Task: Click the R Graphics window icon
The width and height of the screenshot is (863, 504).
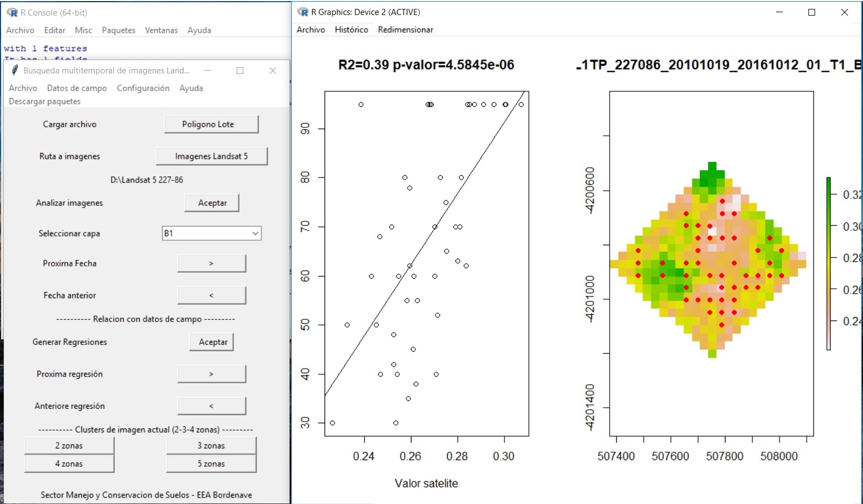Action: tap(303, 12)
